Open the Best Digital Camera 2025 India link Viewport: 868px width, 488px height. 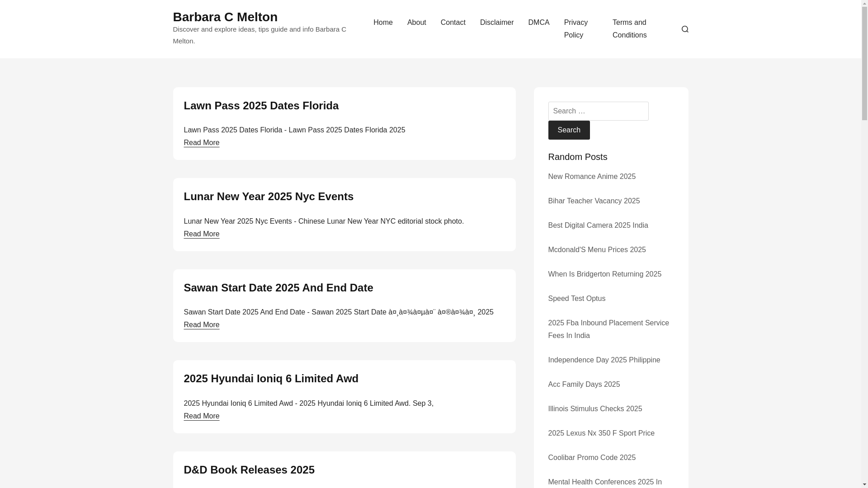pos(598,225)
